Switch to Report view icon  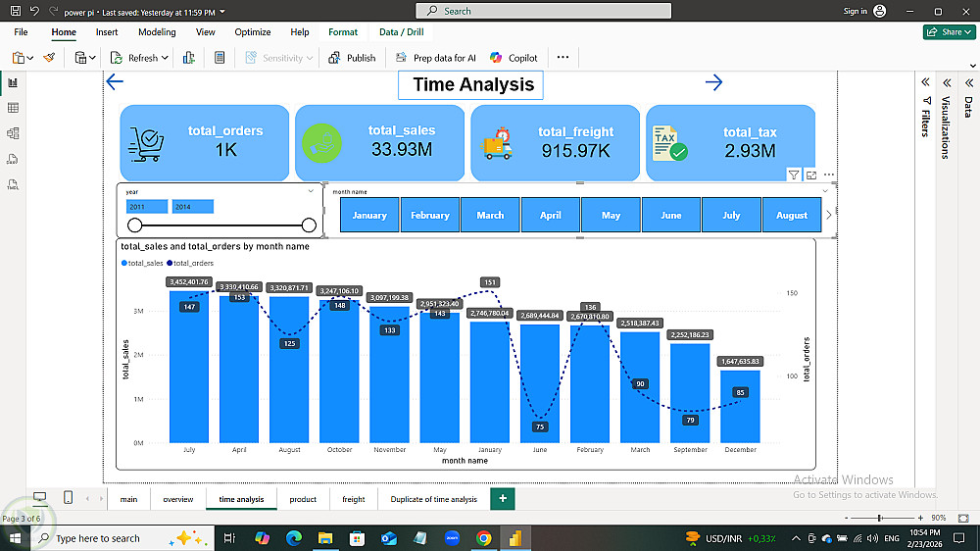(x=13, y=82)
